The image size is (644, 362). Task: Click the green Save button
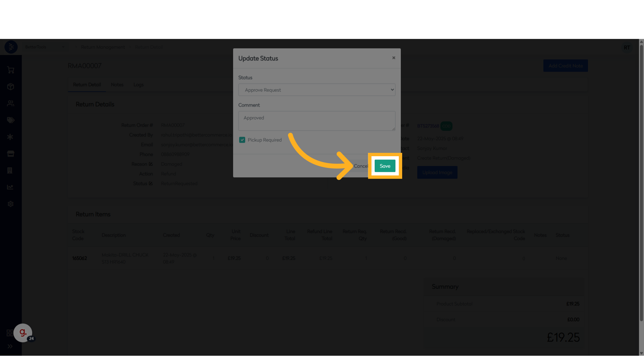pyautogui.click(x=385, y=166)
